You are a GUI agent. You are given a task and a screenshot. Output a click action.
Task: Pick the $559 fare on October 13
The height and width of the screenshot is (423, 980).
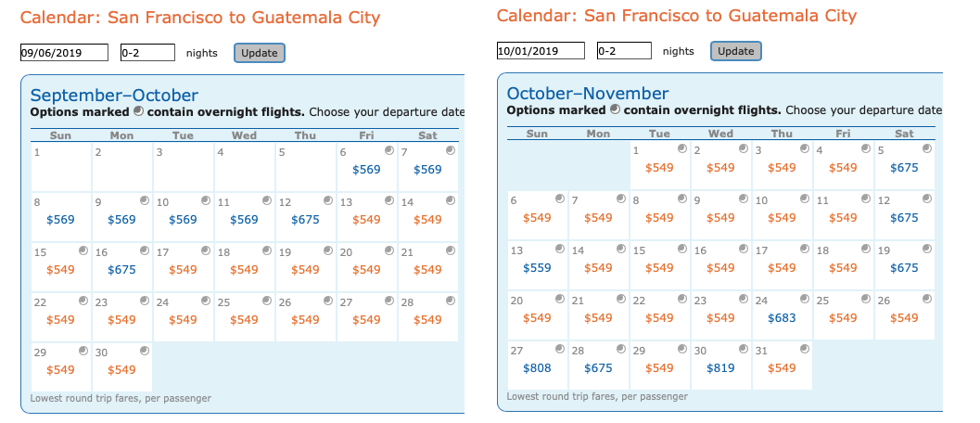537,267
